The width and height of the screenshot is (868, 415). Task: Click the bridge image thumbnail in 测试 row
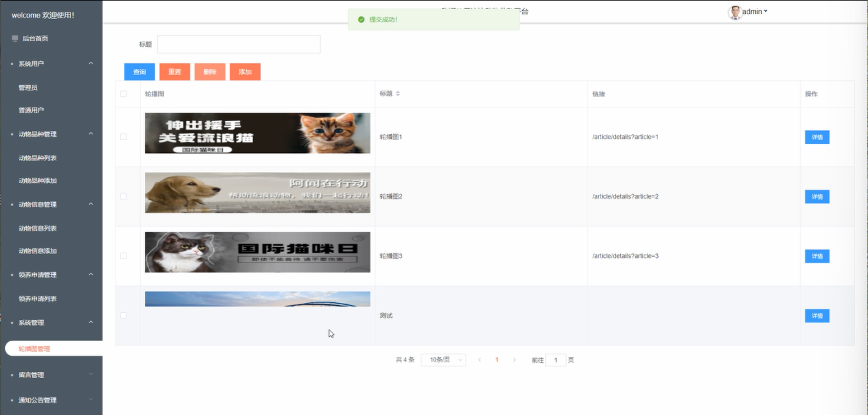pos(258,299)
